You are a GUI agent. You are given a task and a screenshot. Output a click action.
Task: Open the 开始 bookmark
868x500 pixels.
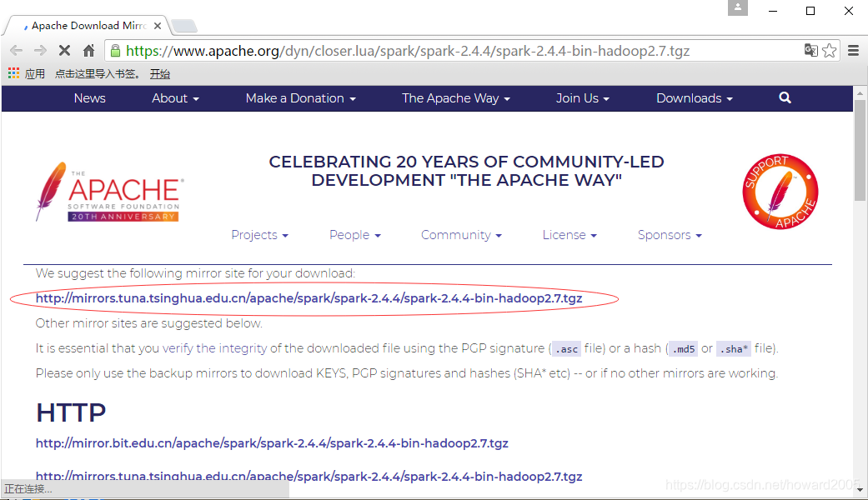click(160, 73)
